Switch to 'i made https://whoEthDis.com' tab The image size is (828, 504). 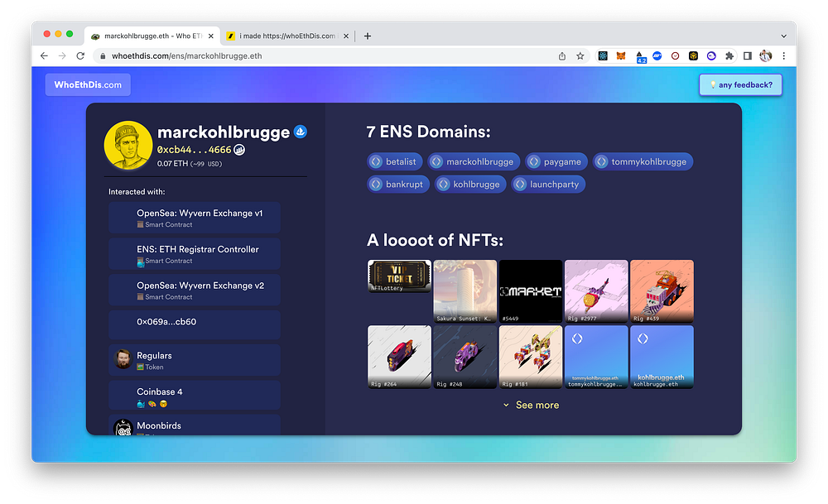click(286, 36)
